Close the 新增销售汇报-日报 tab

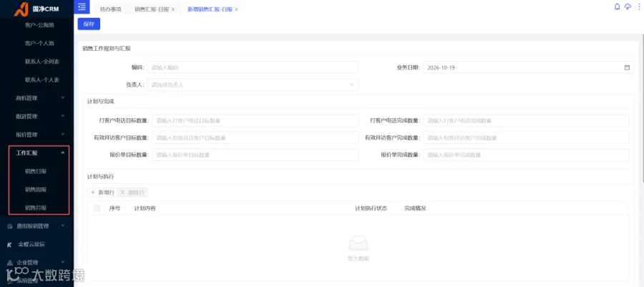coord(236,9)
